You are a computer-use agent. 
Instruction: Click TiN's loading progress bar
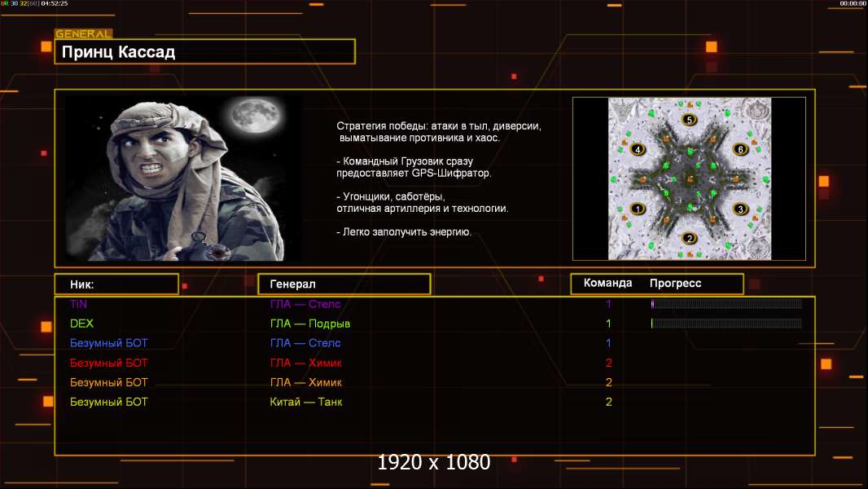click(x=726, y=303)
